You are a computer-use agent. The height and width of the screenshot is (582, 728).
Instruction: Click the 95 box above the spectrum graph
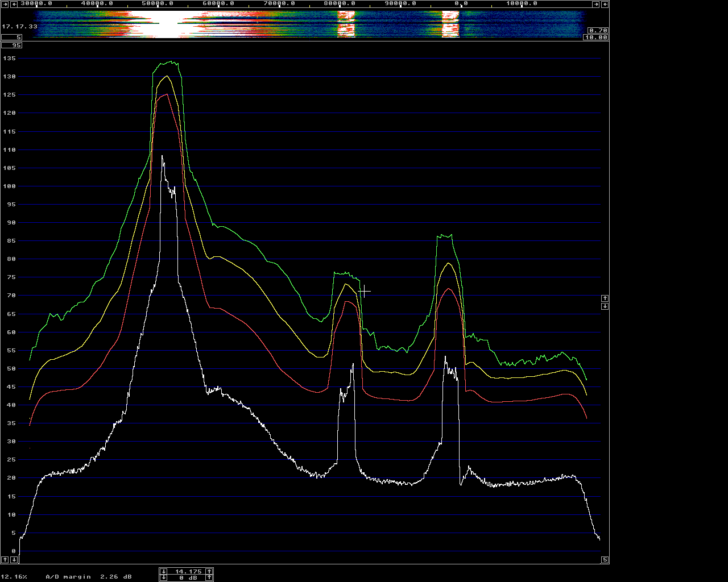[11, 45]
